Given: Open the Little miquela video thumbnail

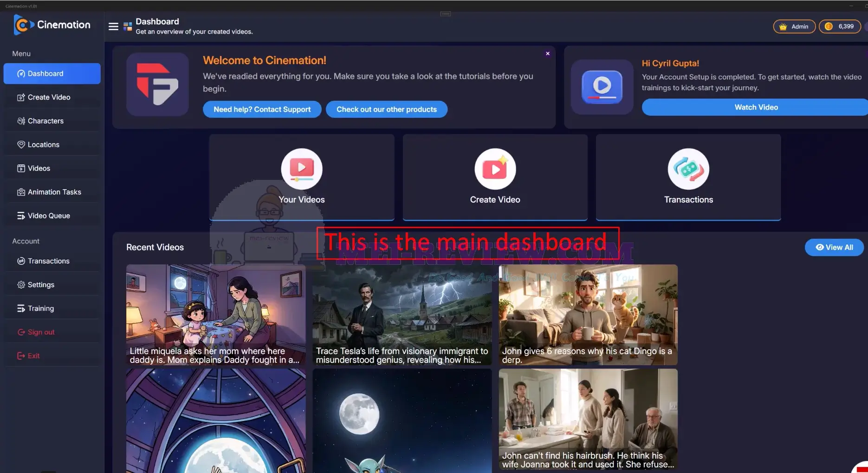Looking at the screenshot, I should [x=216, y=315].
